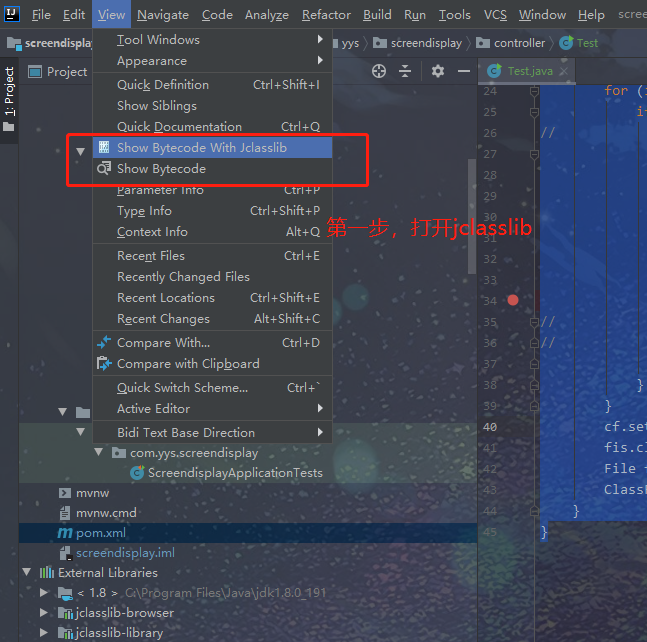Image resolution: width=647 pixels, height=642 pixels.
Task: Select Quick Switch Scheme entry
Action: point(213,387)
